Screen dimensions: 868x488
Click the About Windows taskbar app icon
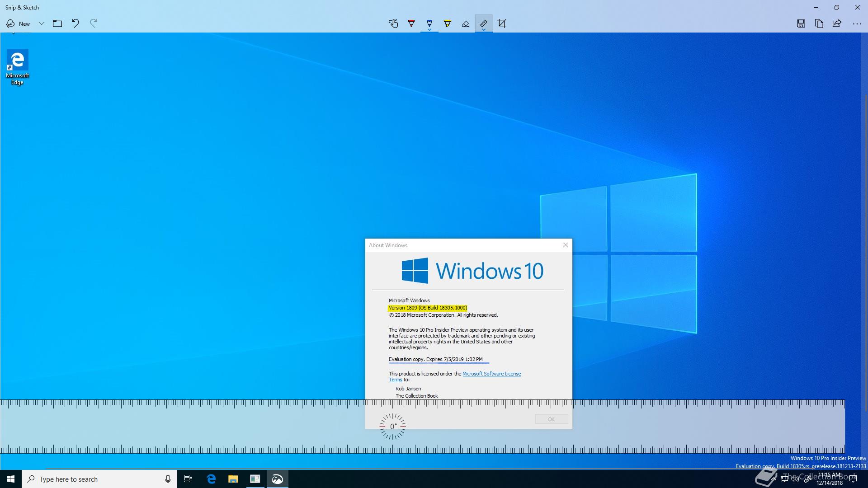[x=255, y=479]
